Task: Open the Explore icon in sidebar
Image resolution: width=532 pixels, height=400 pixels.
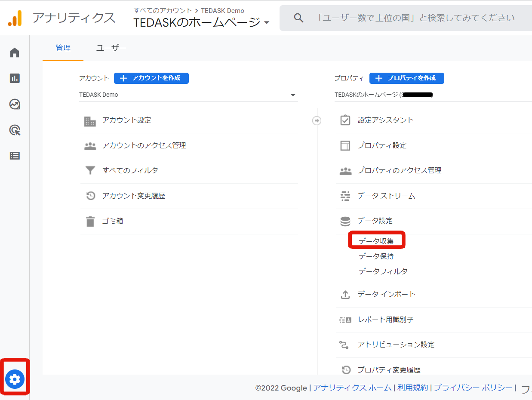Action: (x=15, y=104)
